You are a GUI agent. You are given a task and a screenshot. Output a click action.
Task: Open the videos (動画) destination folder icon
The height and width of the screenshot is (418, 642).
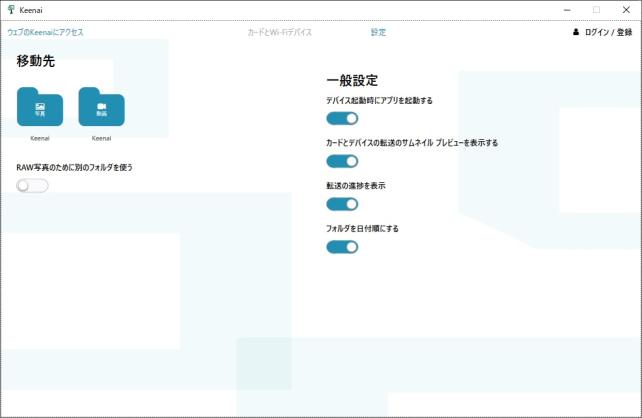(x=102, y=107)
